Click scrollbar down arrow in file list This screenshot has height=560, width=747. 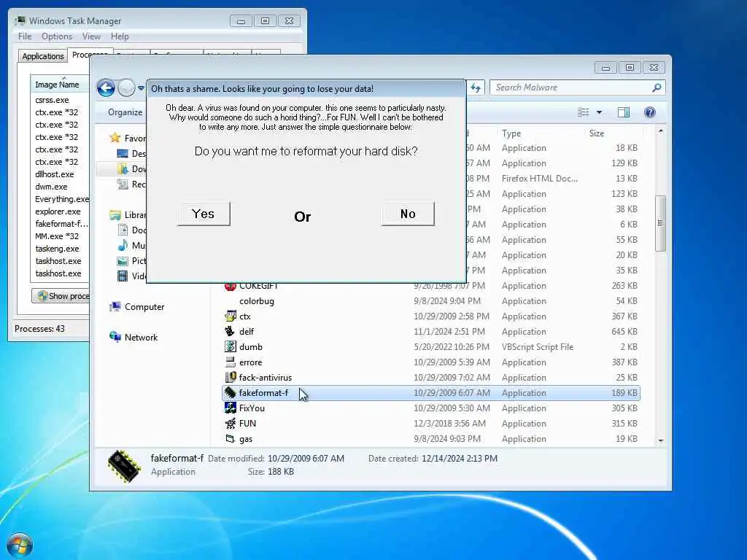660,440
